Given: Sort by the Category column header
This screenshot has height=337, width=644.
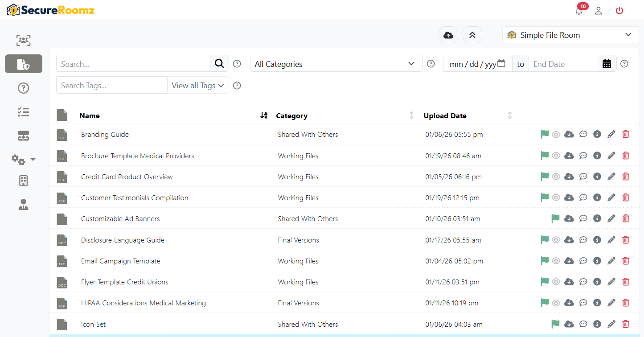Looking at the screenshot, I should [291, 115].
